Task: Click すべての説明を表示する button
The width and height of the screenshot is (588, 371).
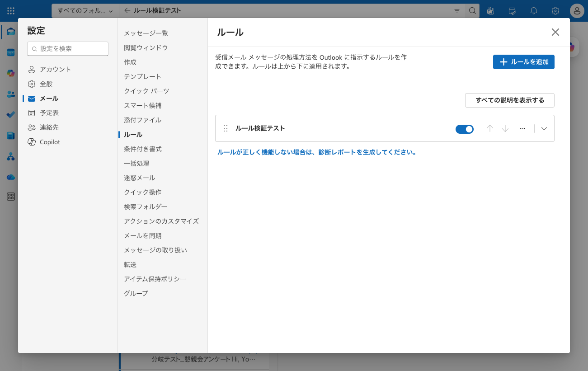Action: (x=510, y=100)
